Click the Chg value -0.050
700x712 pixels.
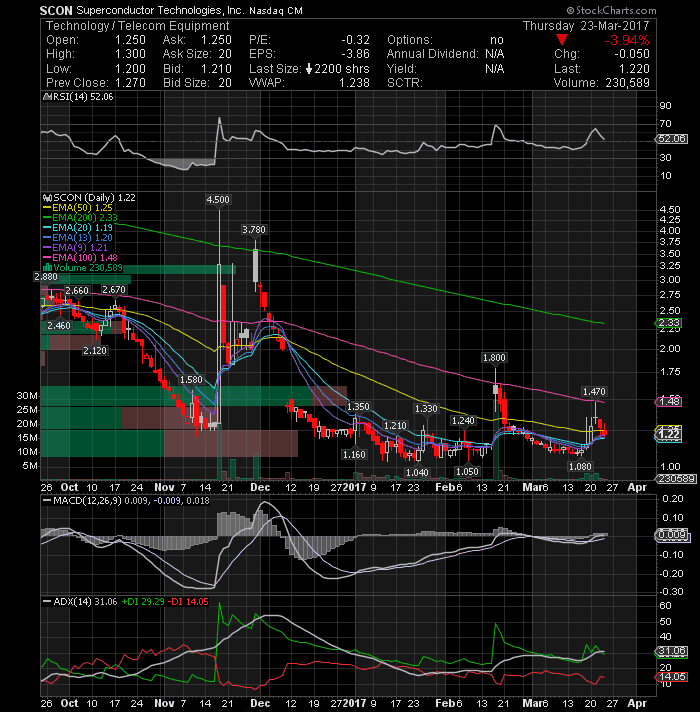(x=632, y=54)
